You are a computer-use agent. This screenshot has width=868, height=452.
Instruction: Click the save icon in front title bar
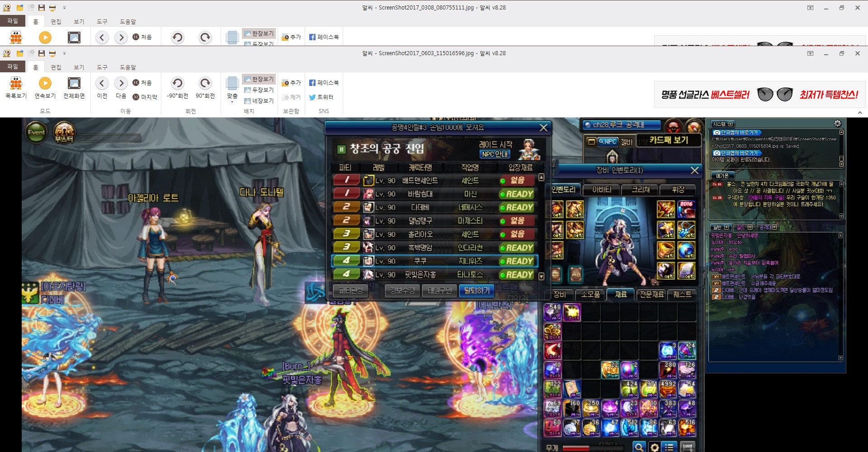(x=42, y=53)
